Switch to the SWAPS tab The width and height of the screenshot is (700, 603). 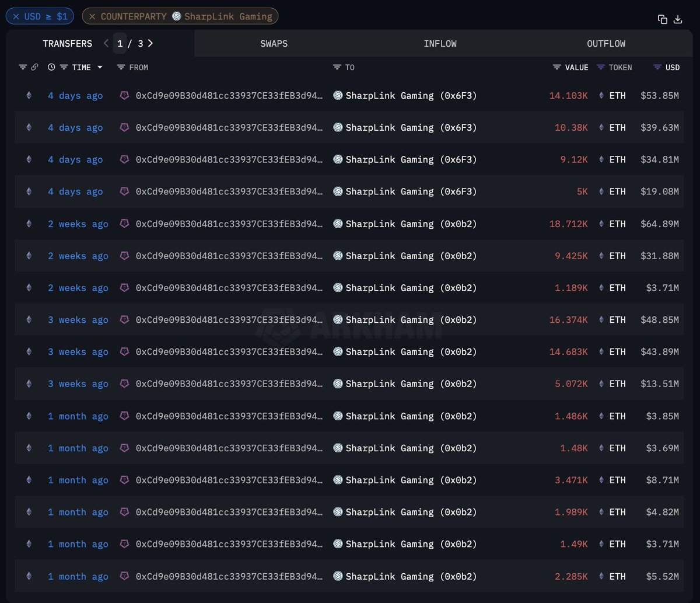coord(274,44)
